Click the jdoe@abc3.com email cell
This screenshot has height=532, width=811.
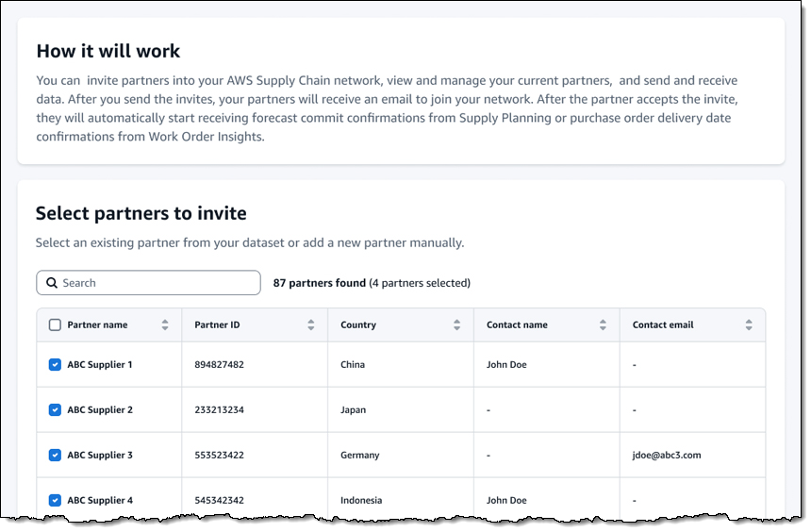(667, 456)
